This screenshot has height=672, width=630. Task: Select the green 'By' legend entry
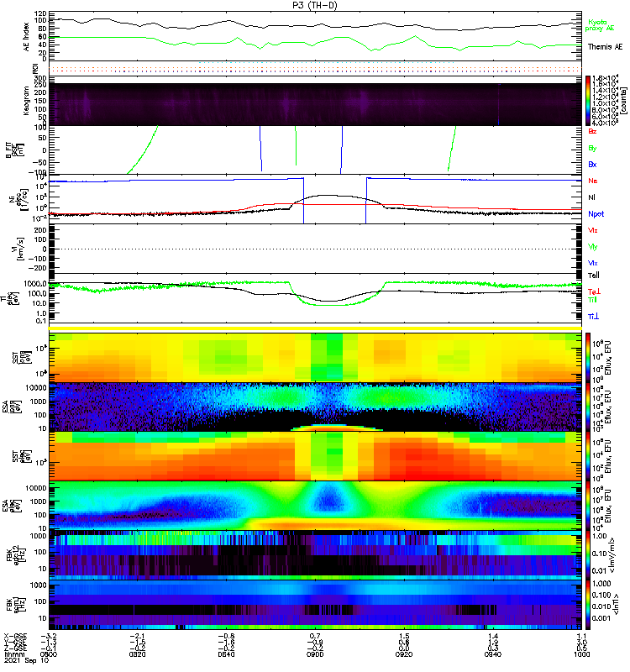click(592, 149)
